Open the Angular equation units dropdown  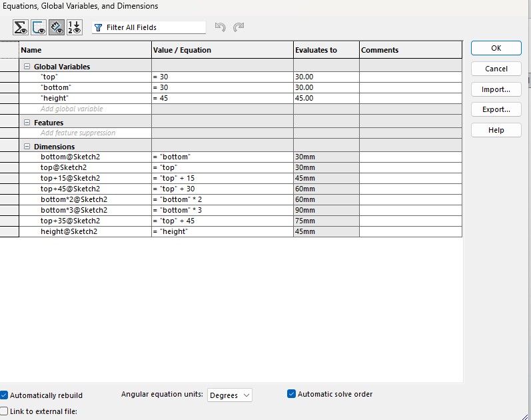point(230,395)
